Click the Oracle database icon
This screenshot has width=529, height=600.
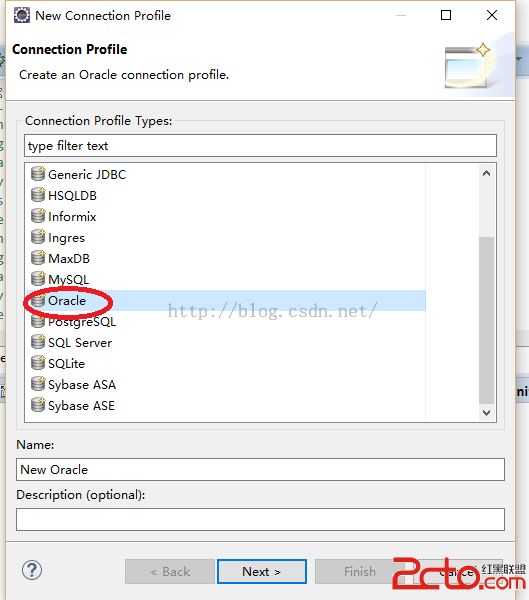(x=38, y=300)
